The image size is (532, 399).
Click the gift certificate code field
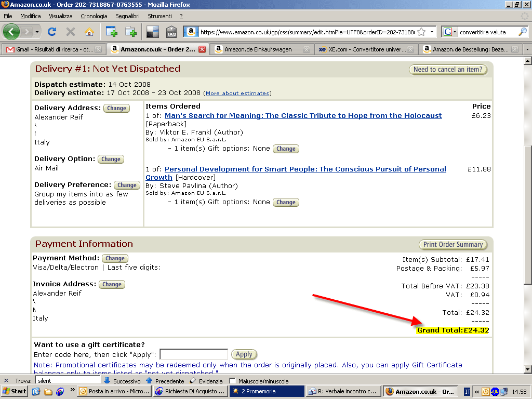[x=194, y=354]
